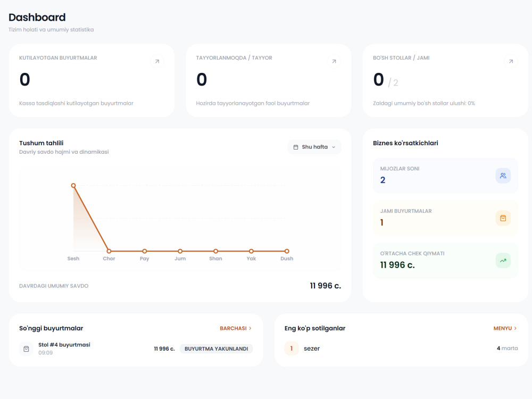Click the Shan data point on the chart
Screen dimensions: 532x399
pos(216,251)
